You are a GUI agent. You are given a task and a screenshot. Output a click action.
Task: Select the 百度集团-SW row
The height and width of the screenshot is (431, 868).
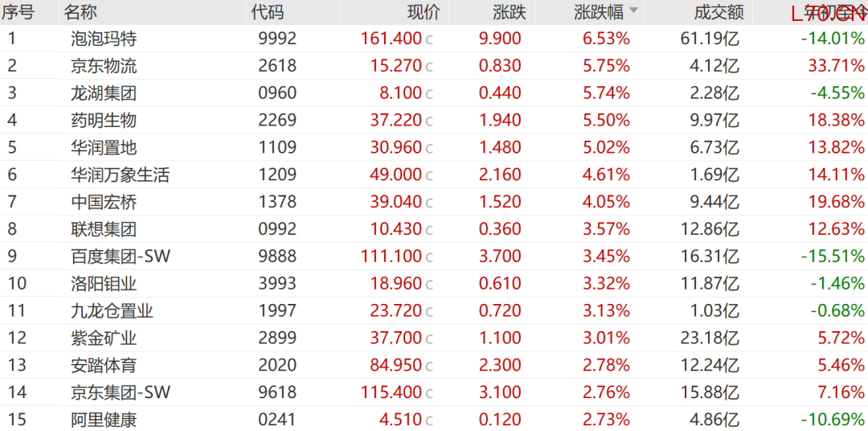click(x=121, y=257)
